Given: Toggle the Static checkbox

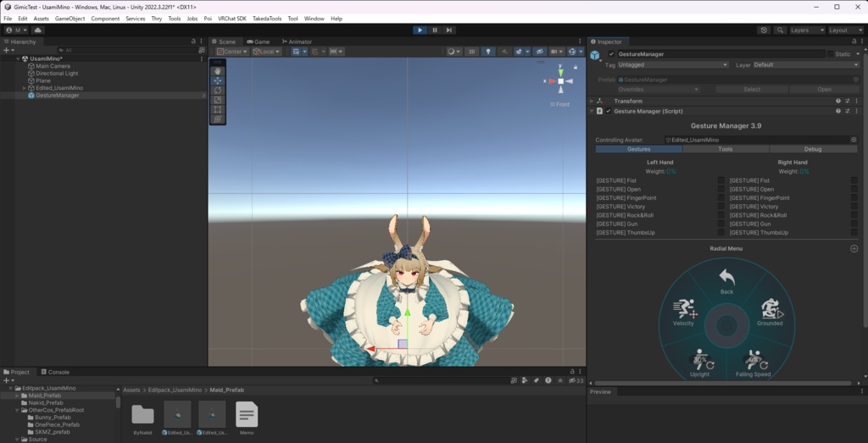Looking at the screenshot, I should 831,53.
